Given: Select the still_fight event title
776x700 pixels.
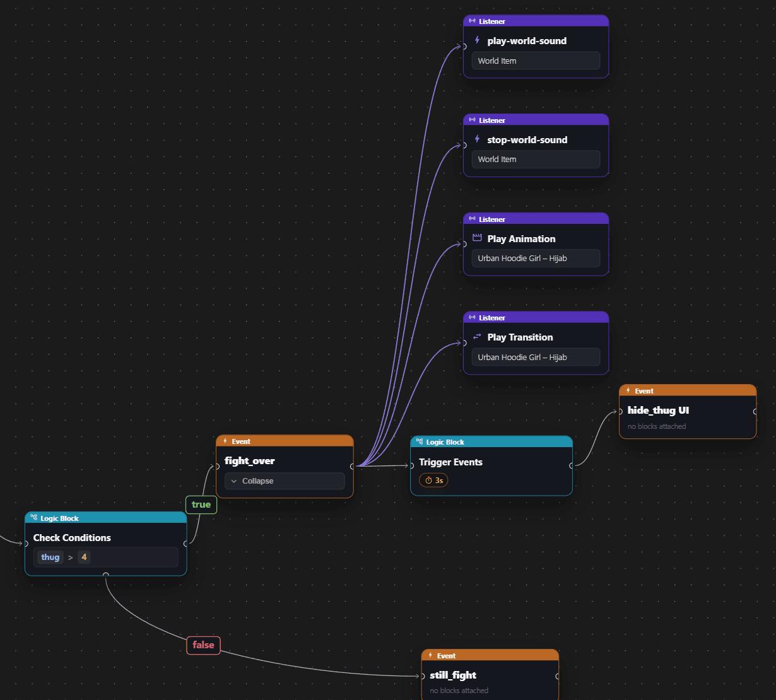Looking at the screenshot, I should point(453,675).
